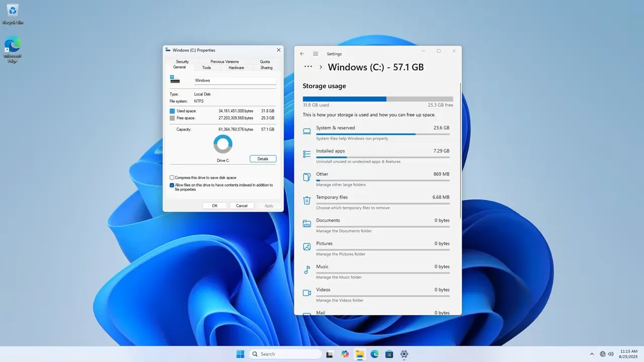
Task: Open Settings navigation hamburger menu
Action: click(x=315, y=54)
